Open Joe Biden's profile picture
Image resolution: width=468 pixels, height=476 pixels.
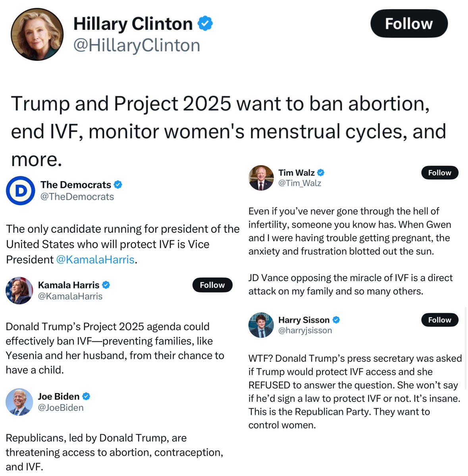19,402
